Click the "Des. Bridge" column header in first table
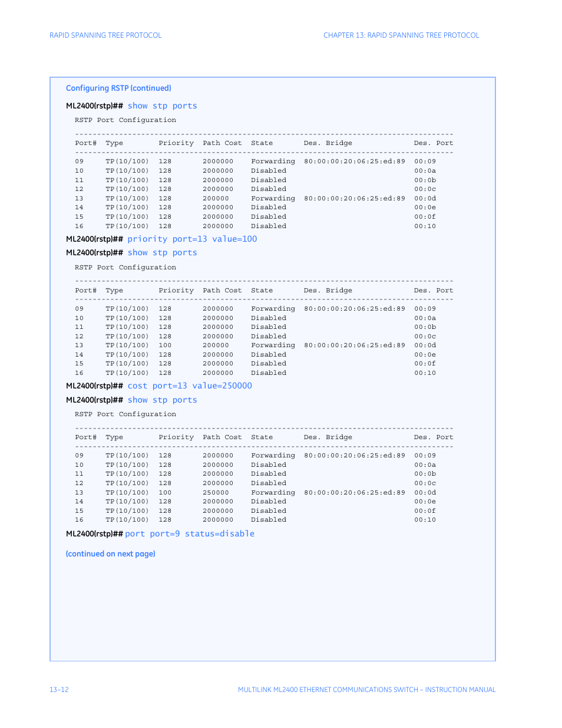The image size is (562, 728). 328,143
